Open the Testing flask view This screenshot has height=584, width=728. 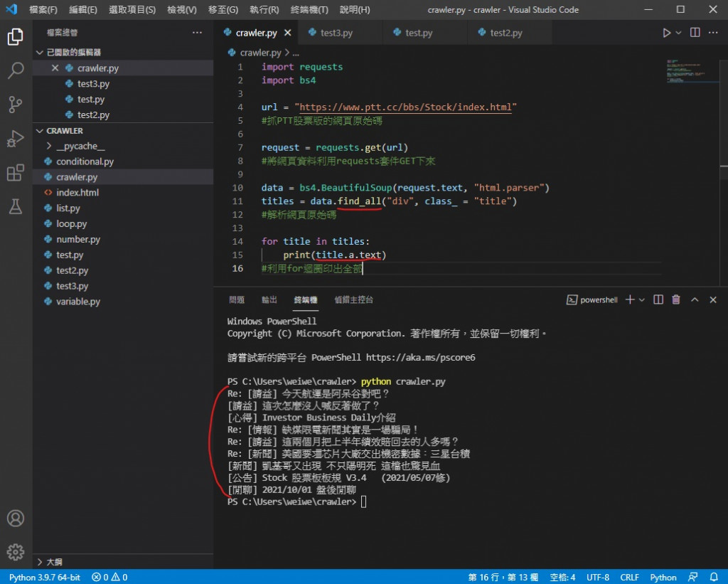point(16,206)
